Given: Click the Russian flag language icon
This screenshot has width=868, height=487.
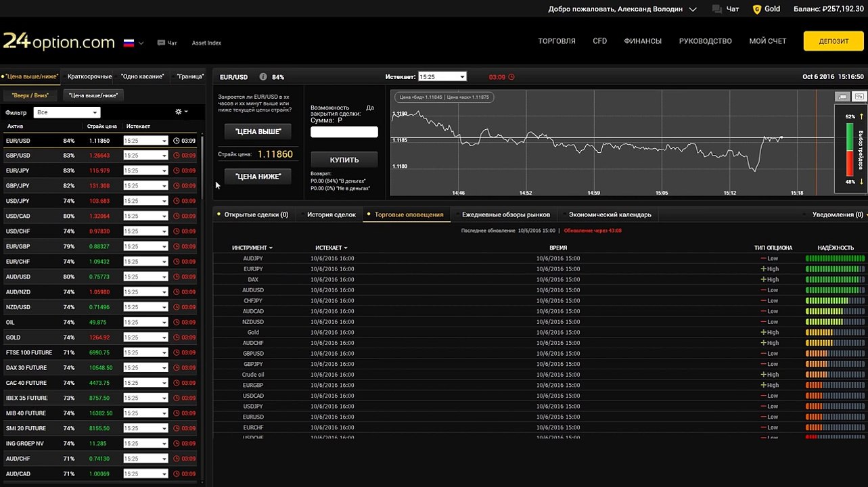Looking at the screenshot, I should [129, 43].
